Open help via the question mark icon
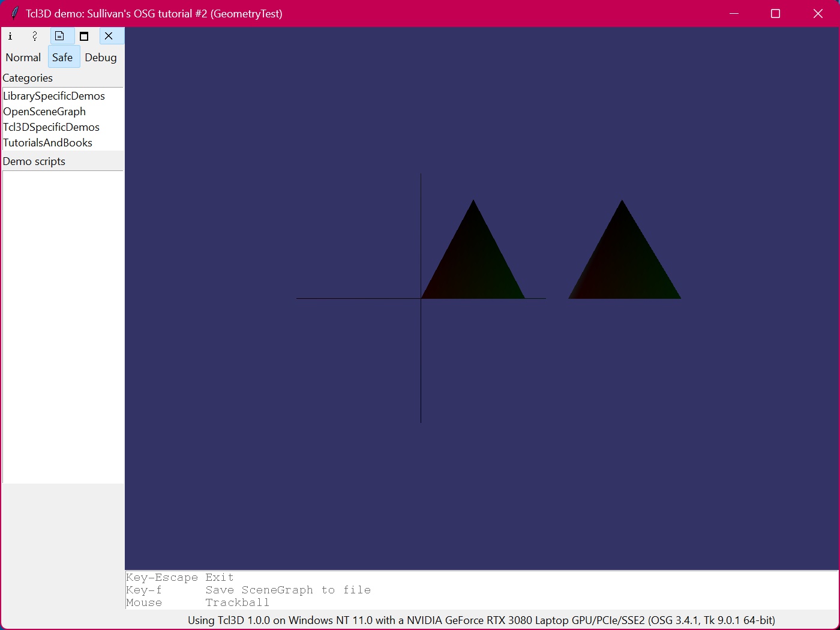 35,36
